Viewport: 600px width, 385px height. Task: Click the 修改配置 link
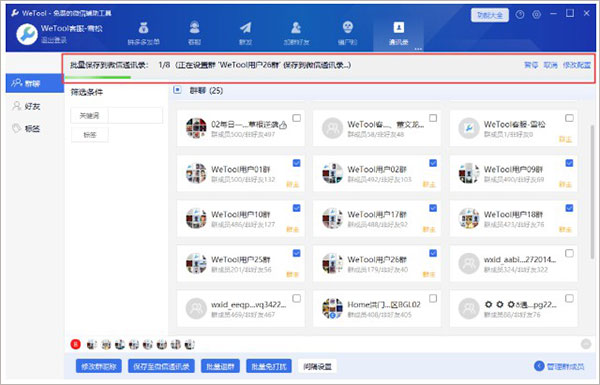(576, 65)
